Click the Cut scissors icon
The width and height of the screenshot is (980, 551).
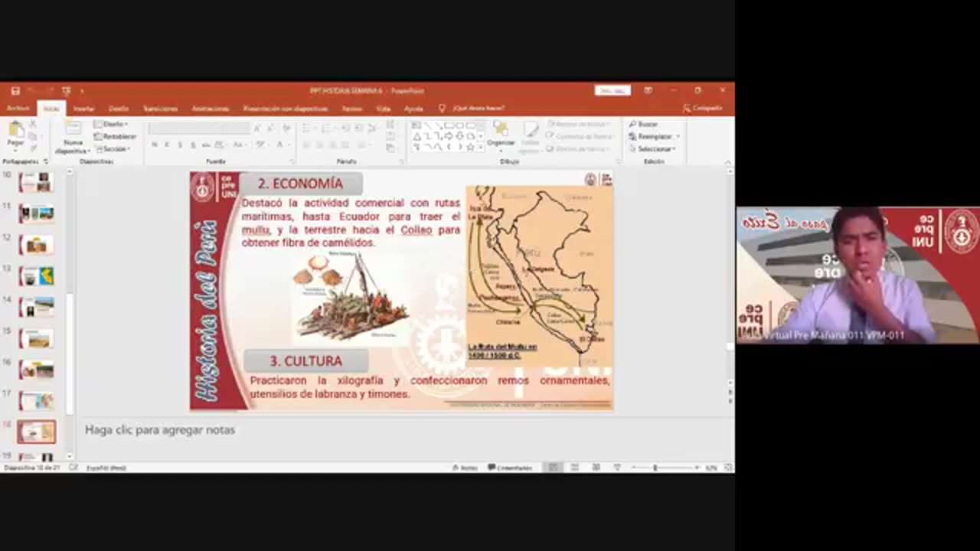33,124
